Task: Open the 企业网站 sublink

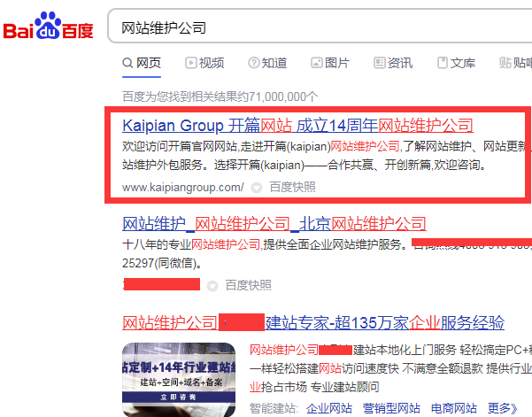Action: 328,408
